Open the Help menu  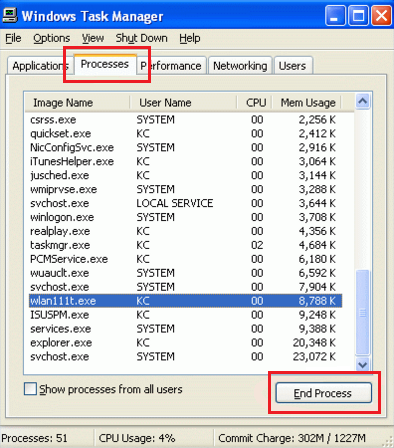tap(190, 38)
